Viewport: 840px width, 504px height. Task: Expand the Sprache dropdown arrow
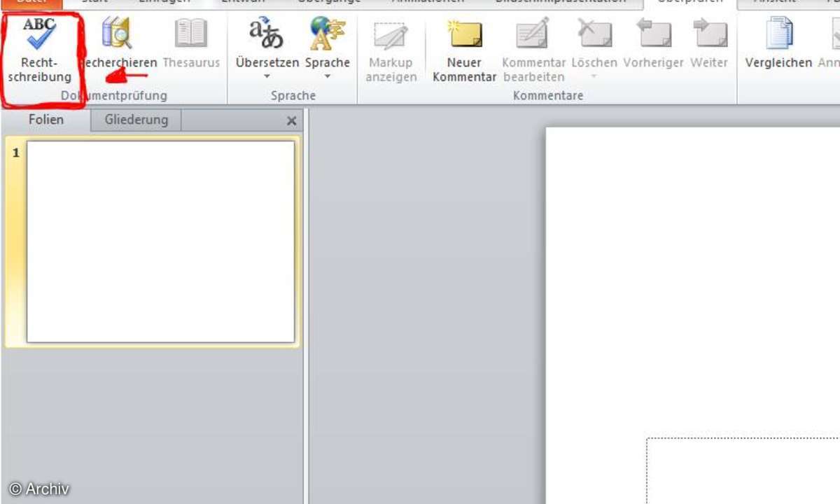327,76
